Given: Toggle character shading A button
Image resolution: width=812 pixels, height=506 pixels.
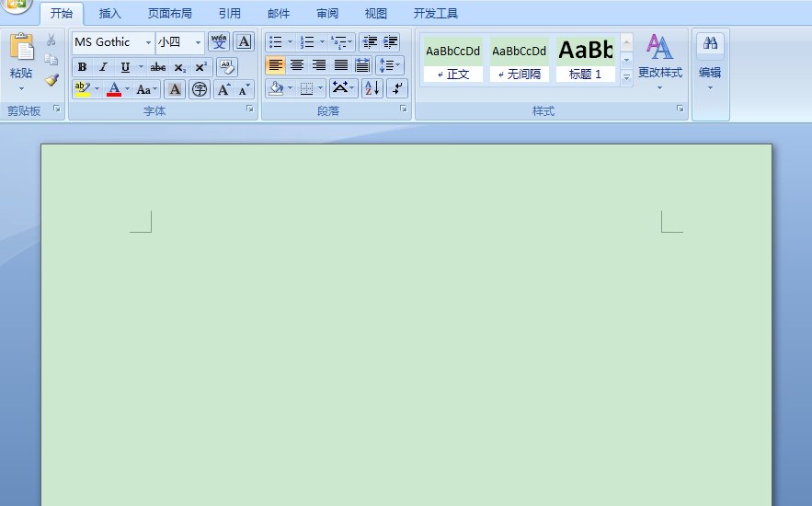Looking at the screenshot, I should [175, 89].
